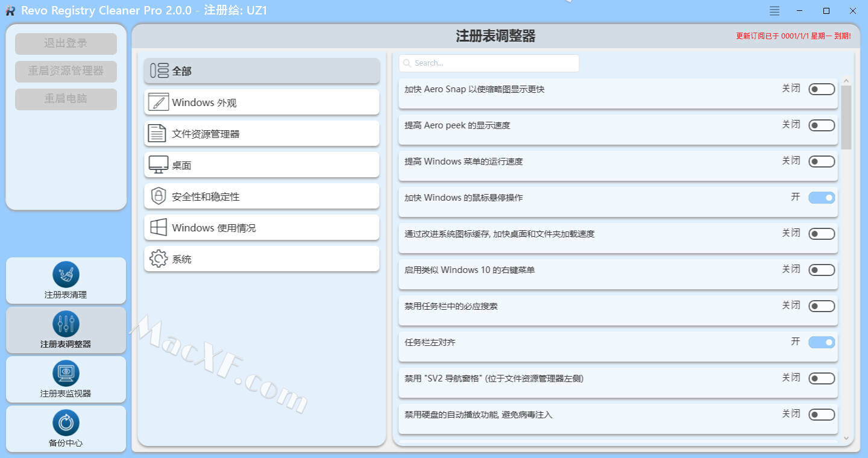Turn off the 任务栏左对齐 toggle
This screenshot has height=458, width=868.
pyautogui.click(x=821, y=342)
